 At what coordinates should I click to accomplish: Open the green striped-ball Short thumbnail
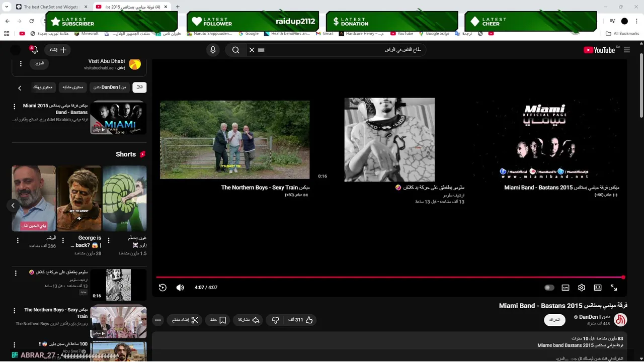pyautogui.click(x=125, y=199)
